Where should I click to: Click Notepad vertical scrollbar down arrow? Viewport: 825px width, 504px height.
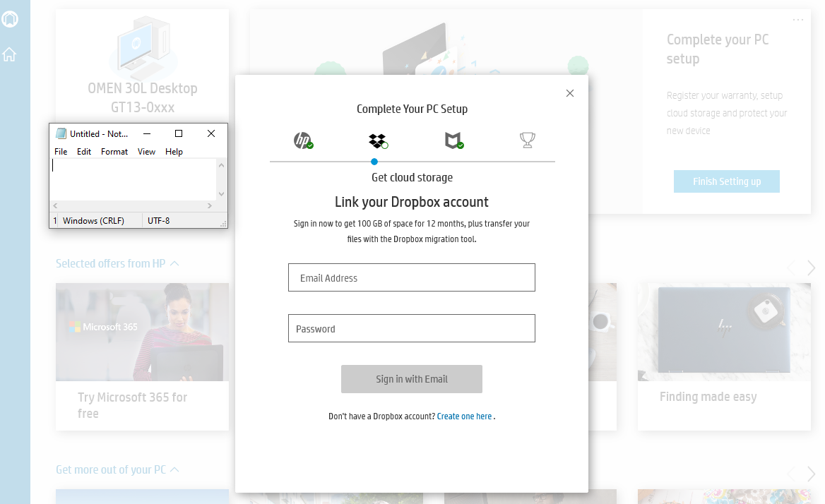coord(222,194)
